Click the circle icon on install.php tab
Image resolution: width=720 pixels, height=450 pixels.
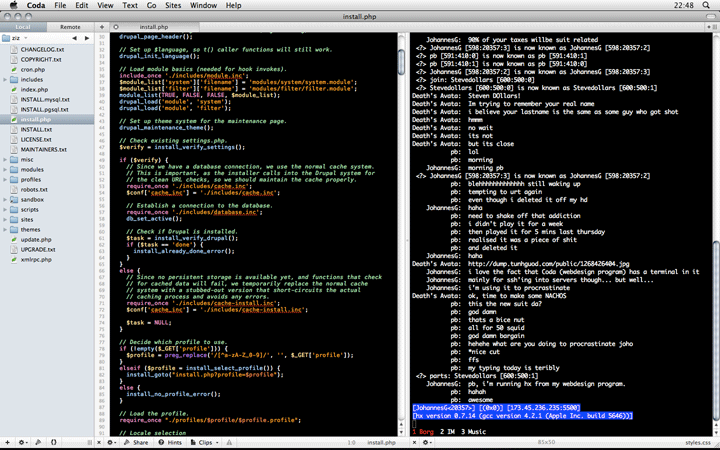pos(116,27)
